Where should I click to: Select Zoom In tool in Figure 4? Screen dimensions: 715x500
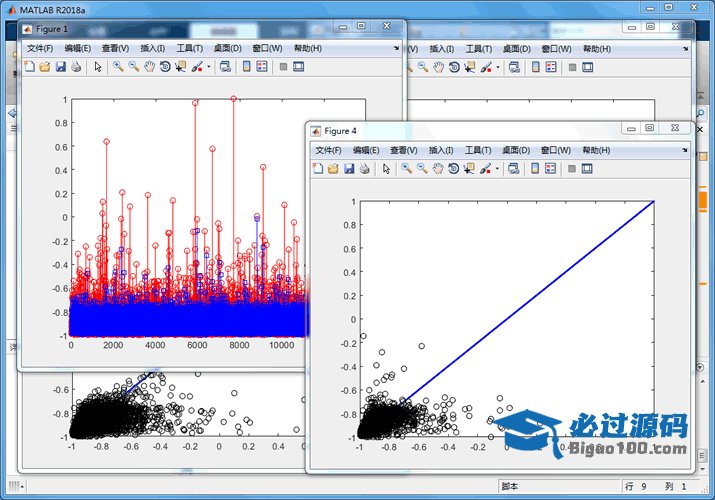click(x=406, y=169)
